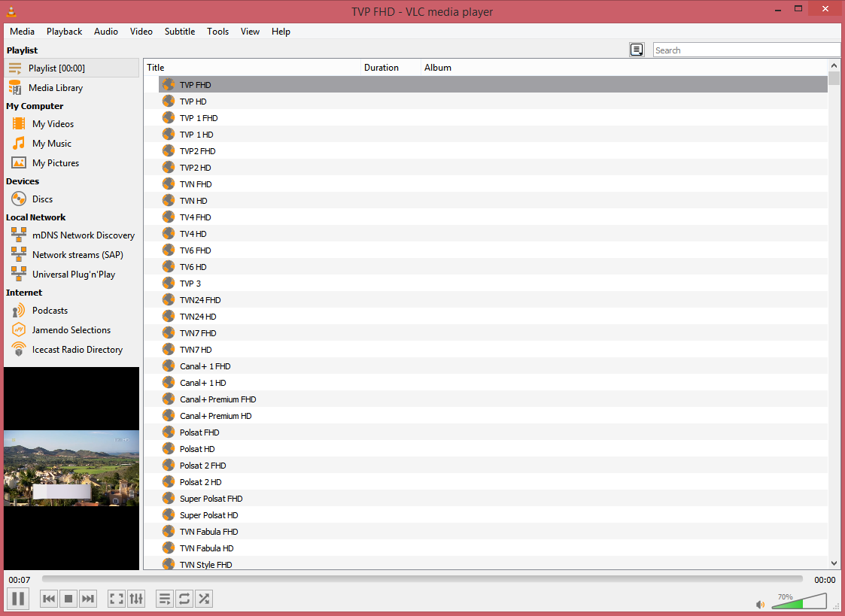The width and height of the screenshot is (845, 616).
Task: Click the video preview thumbnail
Action: tap(71, 469)
